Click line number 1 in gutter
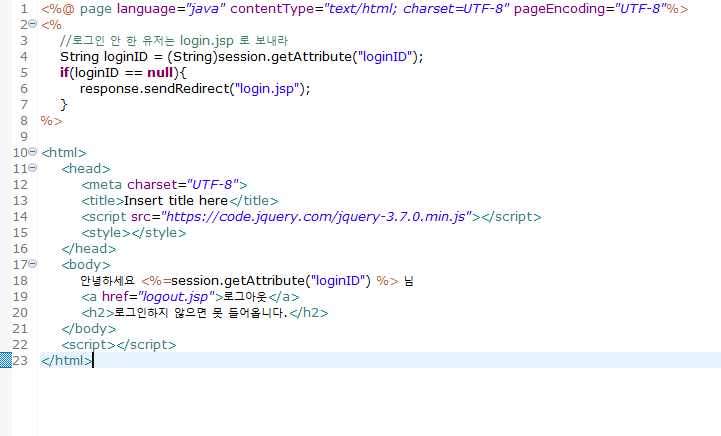The width and height of the screenshot is (721, 436). (x=24, y=9)
